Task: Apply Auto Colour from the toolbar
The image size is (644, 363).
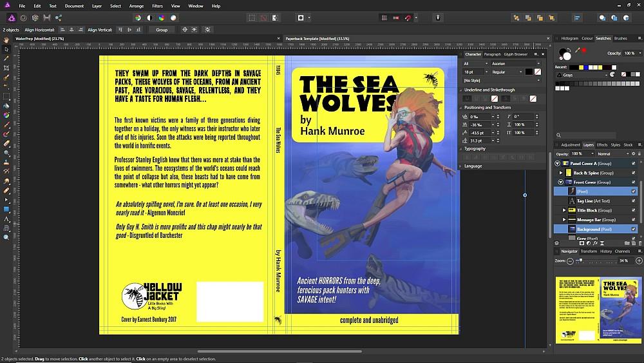Action: (x=162, y=17)
